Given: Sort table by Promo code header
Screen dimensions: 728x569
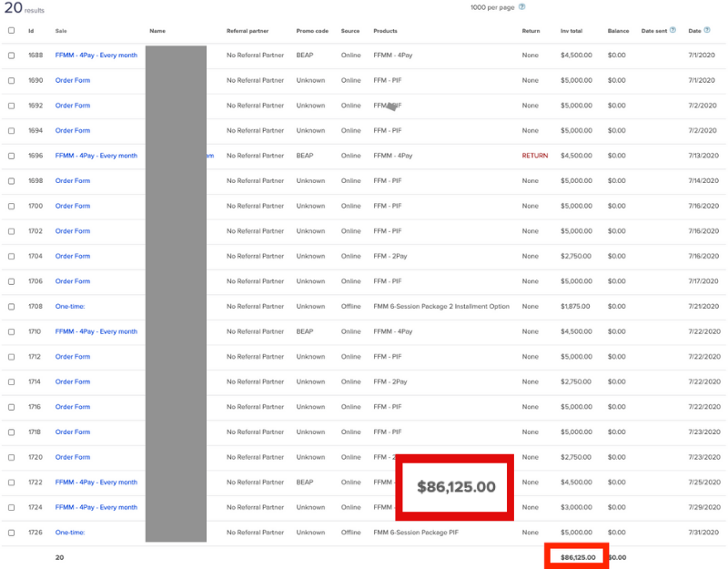Looking at the screenshot, I should [312, 31].
